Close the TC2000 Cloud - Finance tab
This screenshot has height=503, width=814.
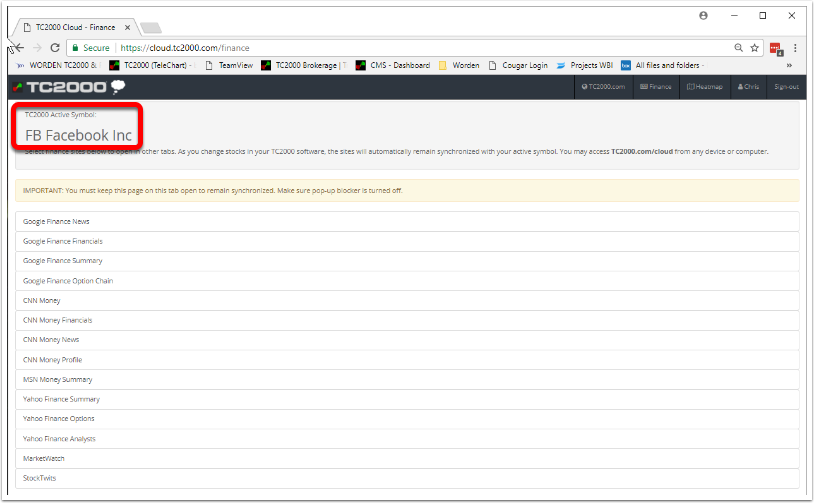127,28
